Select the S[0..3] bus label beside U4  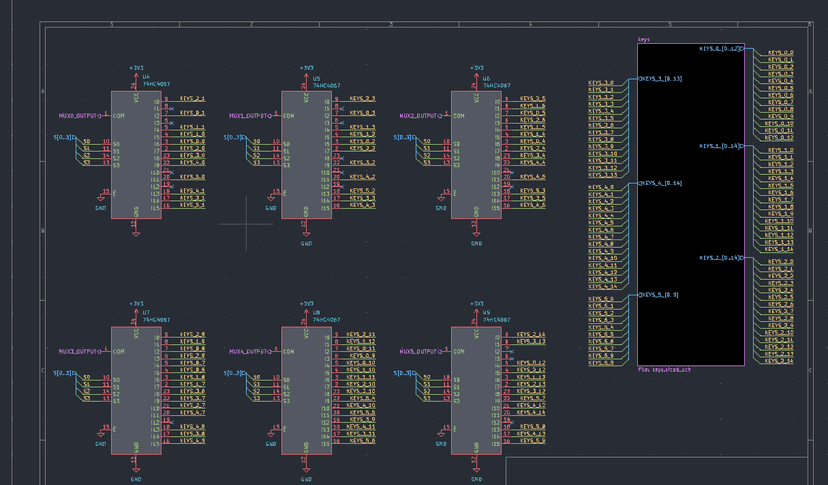click(x=64, y=137)
